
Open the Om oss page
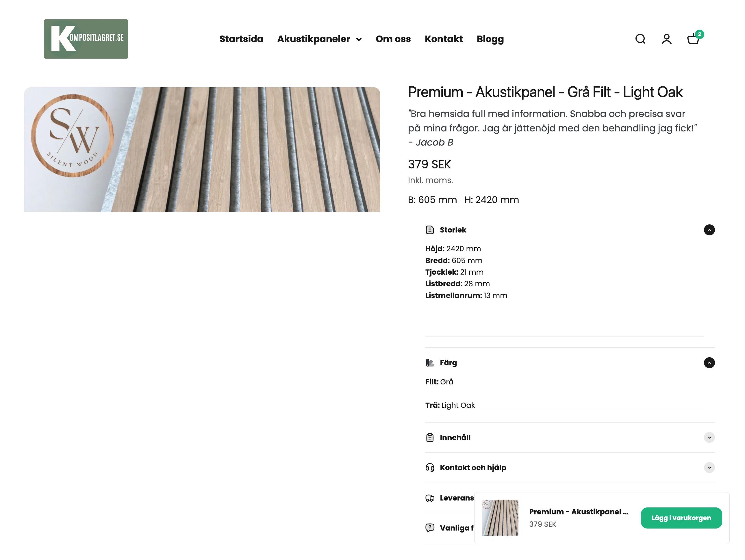tap(393, 39)
